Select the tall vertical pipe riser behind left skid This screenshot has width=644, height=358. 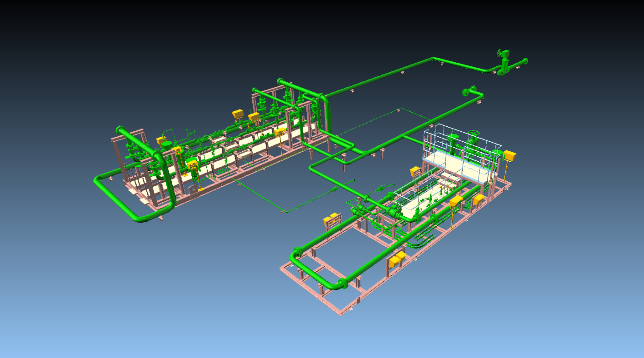point(326,114)
